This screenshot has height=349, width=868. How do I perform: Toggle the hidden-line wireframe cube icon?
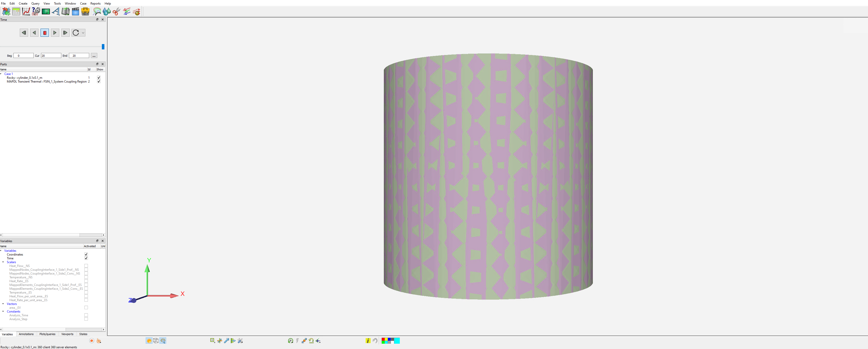tap(156, 341)
